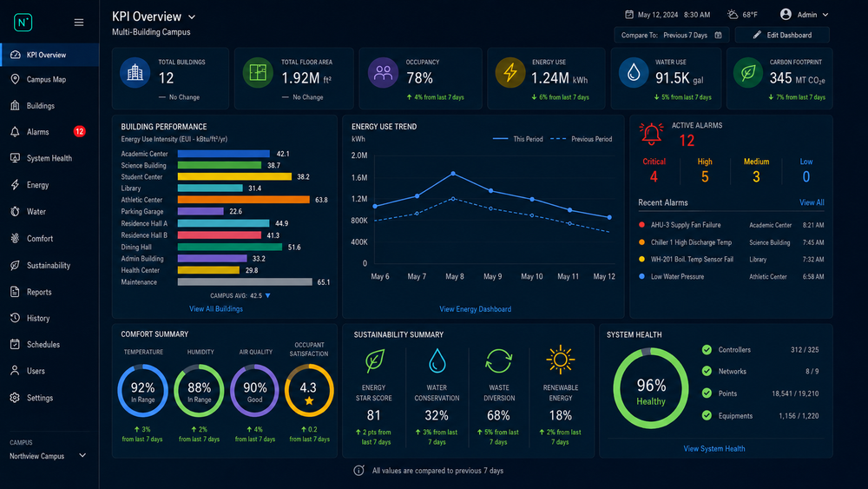This screenshot has width=868, height=489.
Task: Click the Carbon Footprint leaf icon
Action: (748, 73)
